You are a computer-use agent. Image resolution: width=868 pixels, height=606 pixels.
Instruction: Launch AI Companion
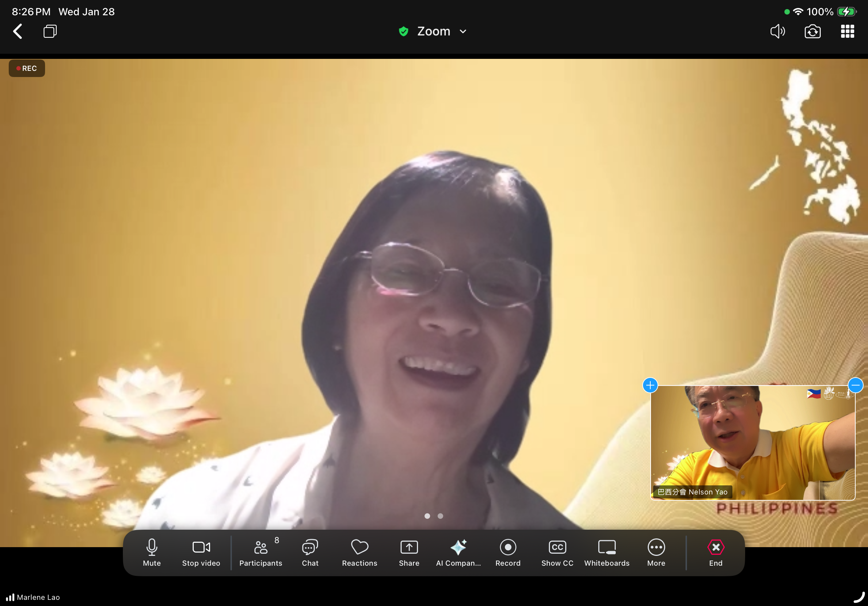[458, 552]
